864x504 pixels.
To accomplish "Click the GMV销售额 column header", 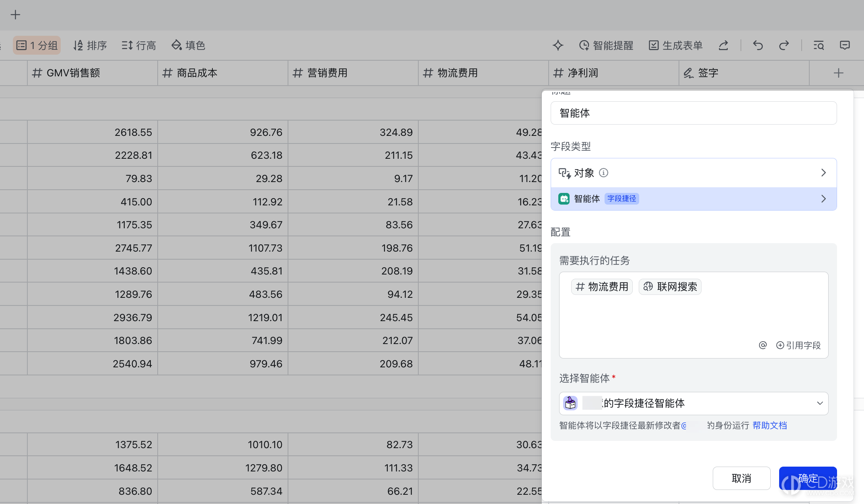I will coord(93,73).
